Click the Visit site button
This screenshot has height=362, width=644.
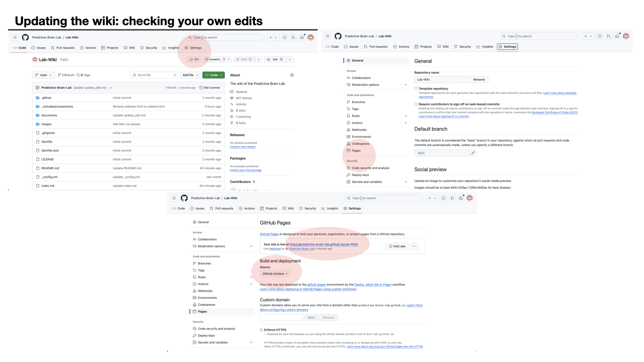pyautogui.click(x=397, y=246)
